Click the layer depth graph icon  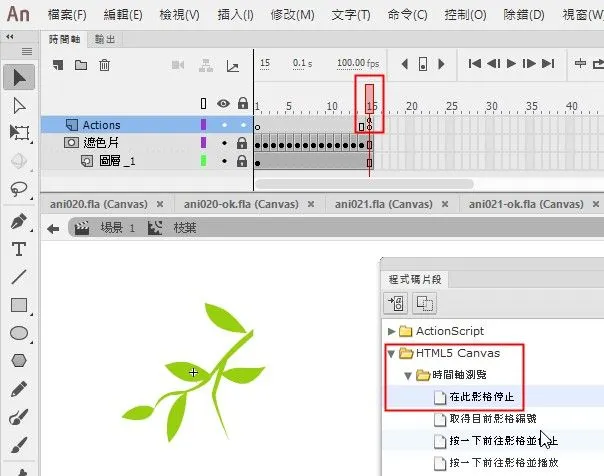coord(233,66)
